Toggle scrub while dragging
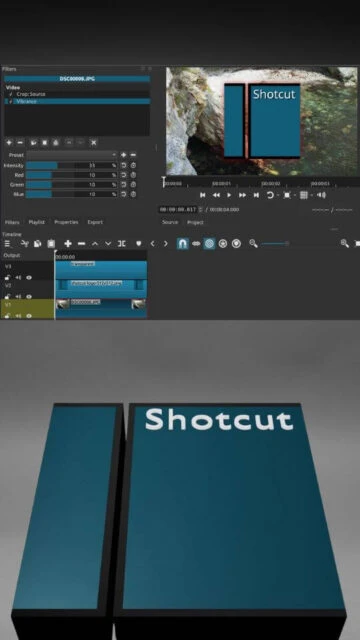Screen dimensions: 360x640 click(x=196, y=244)
